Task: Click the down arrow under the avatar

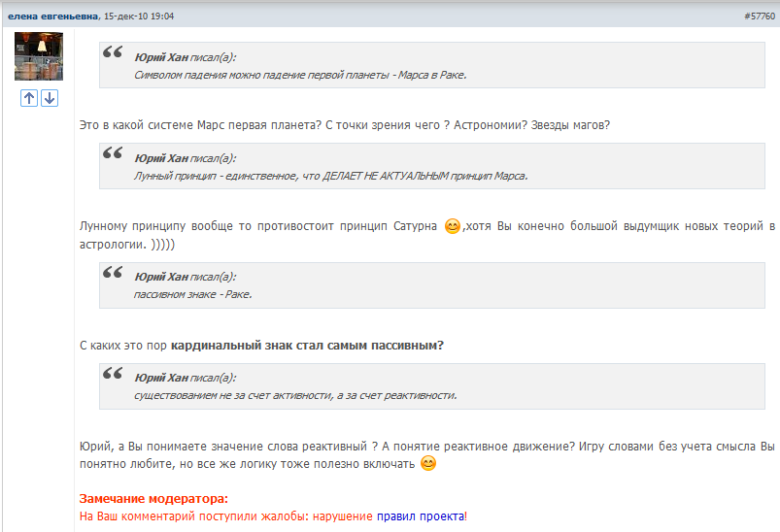Action: [49, 98]
